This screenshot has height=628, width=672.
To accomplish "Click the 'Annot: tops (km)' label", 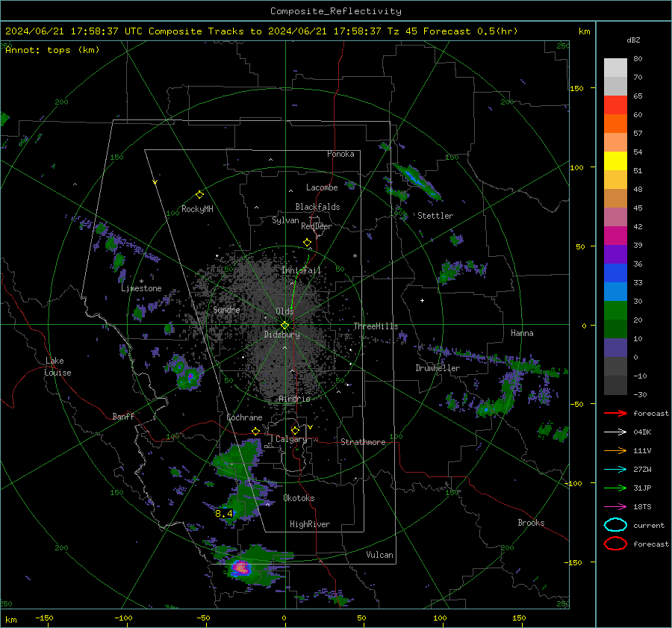I will (52, 50).
